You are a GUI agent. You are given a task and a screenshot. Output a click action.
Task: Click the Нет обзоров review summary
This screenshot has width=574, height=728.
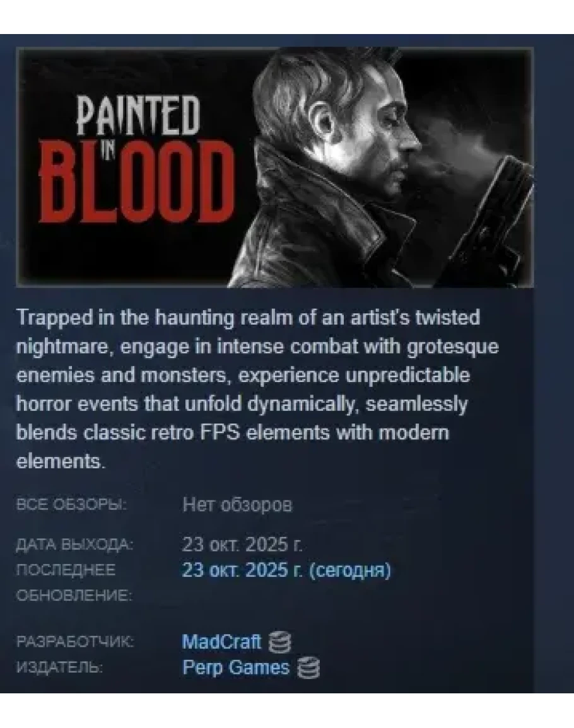tap(238, 504)
